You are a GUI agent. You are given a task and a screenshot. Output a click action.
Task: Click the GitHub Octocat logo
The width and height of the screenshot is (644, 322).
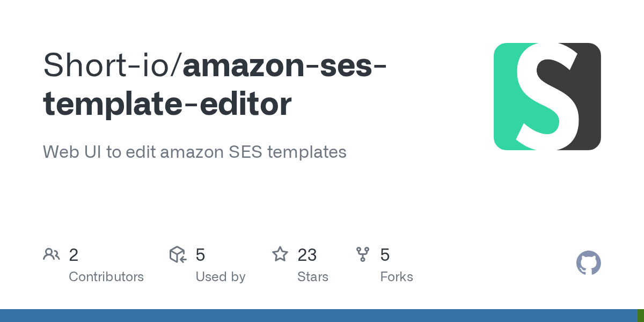588,263
